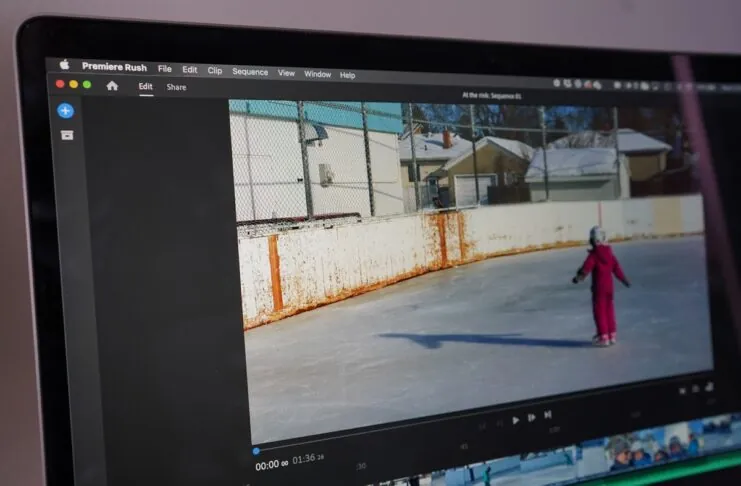Open the Edit menu in the menu bar
This screenshot has height=486, width=741.
pos(190,69)
